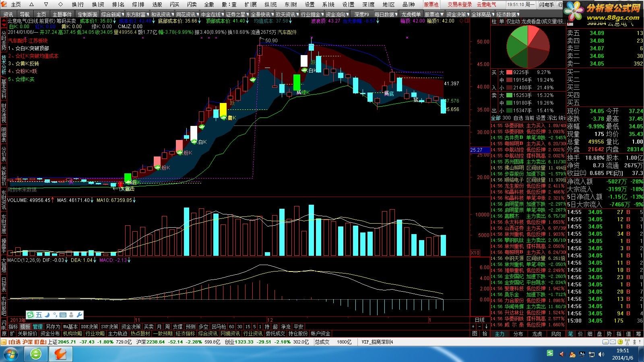
Task: Click the 上证 2045.71 index in status bar
Action: click(x=62, y=342)
